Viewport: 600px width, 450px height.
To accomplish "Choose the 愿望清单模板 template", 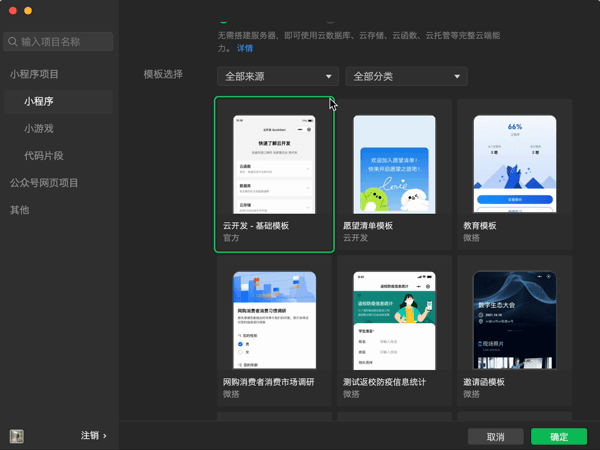I will [395, 174].
